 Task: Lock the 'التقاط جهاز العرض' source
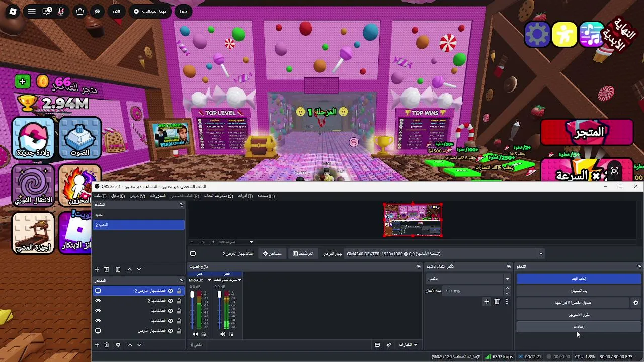point(179,331)
